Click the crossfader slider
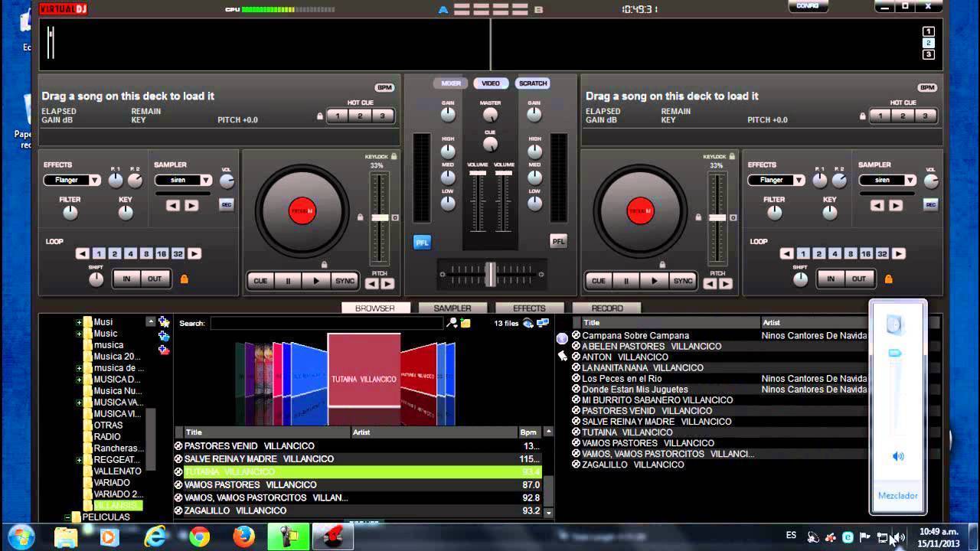 [x=490, y=273]
